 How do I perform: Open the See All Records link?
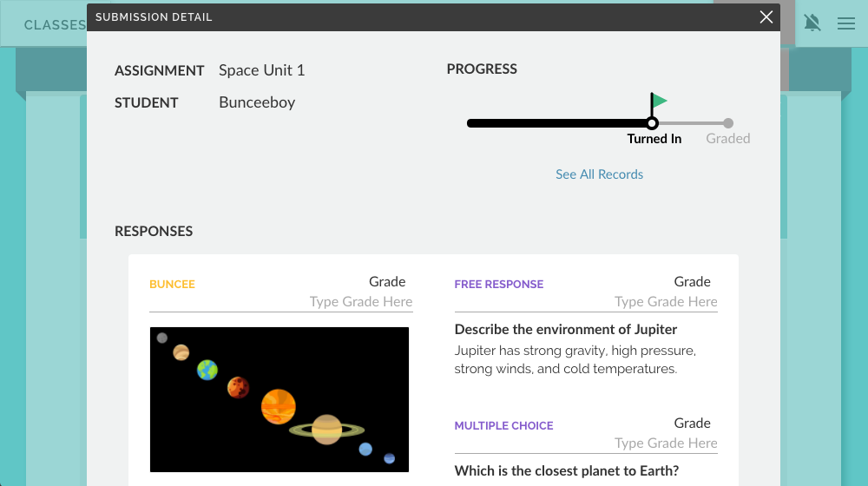[x=600, y=174]
